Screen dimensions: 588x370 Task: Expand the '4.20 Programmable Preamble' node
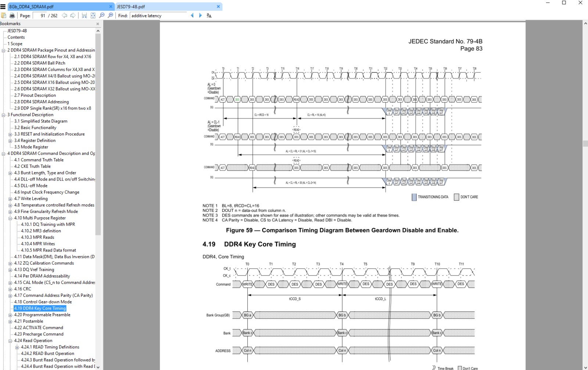pyautogui.click(x=10, y=315)
